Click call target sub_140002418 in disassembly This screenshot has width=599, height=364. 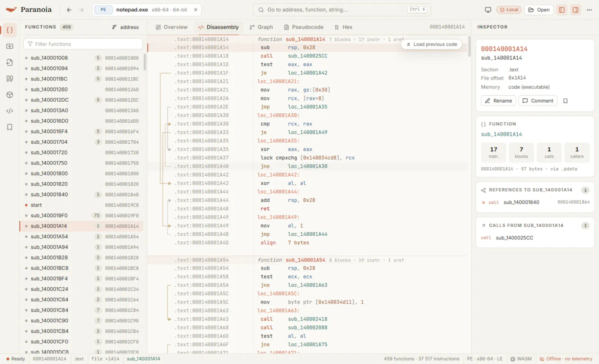pos(307,319)
